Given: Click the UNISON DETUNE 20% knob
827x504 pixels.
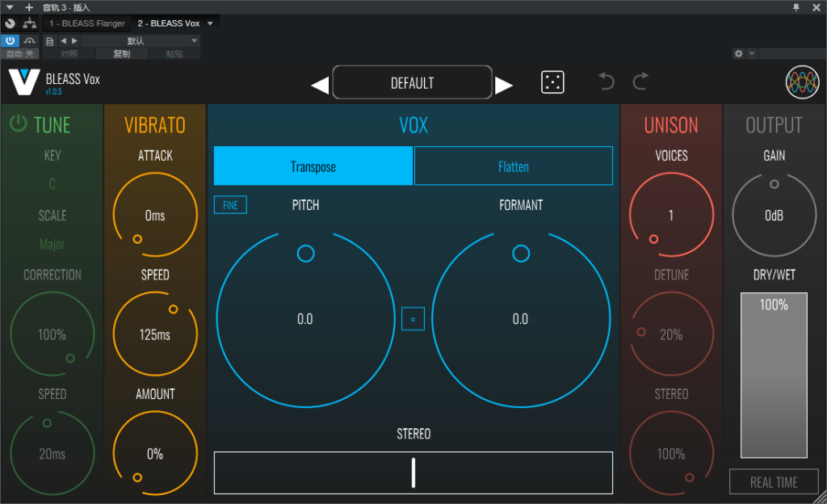Looking at the screenshot, I should pyautogui.click(x=671, y=334).
